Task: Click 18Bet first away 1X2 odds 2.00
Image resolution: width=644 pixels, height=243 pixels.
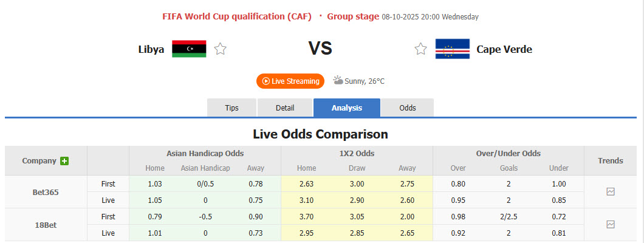Action: (407, 216)
